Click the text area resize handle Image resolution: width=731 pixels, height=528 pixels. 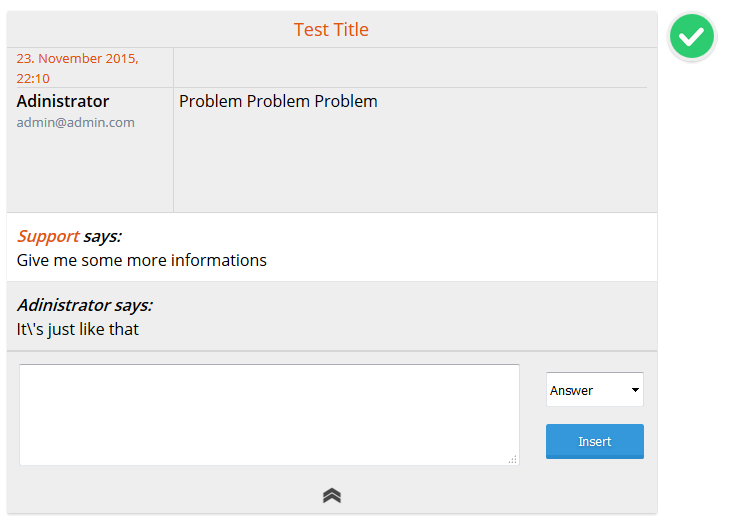[x=512, y=460]
